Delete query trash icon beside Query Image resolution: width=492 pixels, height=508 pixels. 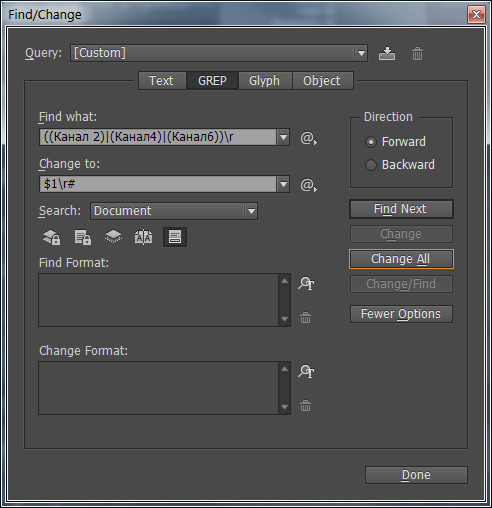tap(417, 53)
